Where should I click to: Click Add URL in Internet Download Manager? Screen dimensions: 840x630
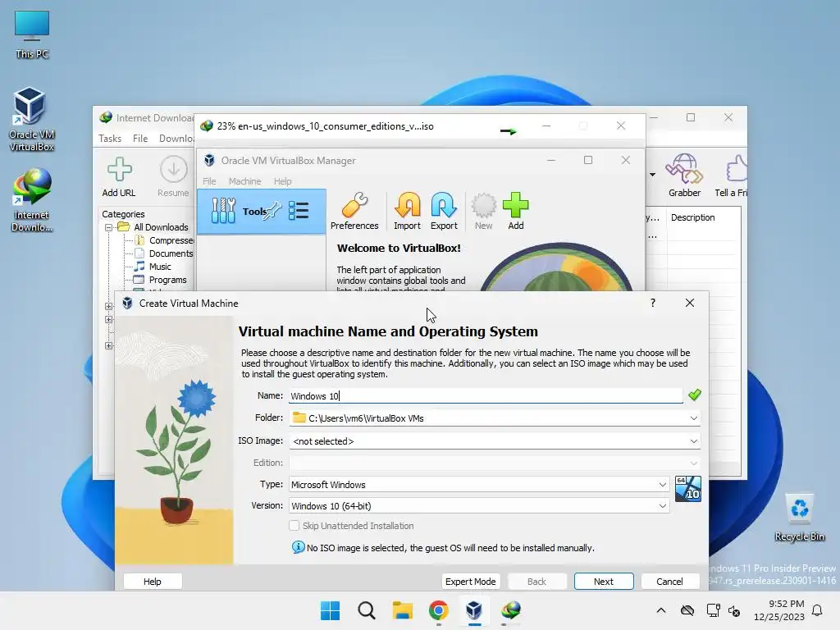[x=119, y=177]
